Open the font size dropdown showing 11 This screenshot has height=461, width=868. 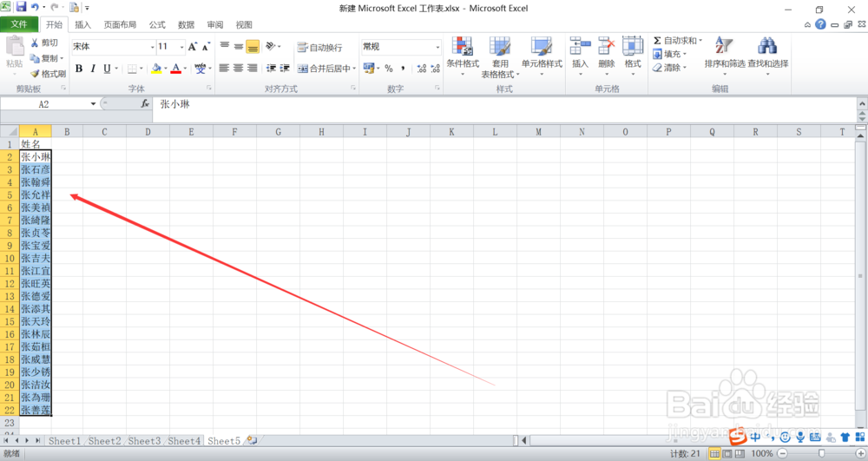click(181, 47)
